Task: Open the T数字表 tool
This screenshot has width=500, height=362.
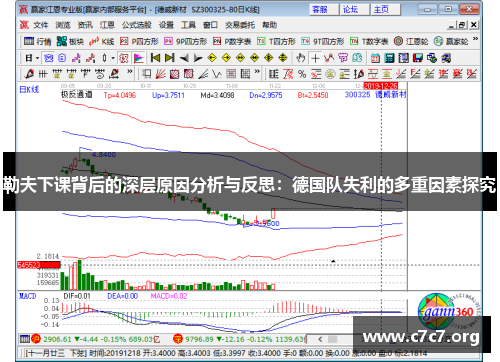Action: coord(369,41)
